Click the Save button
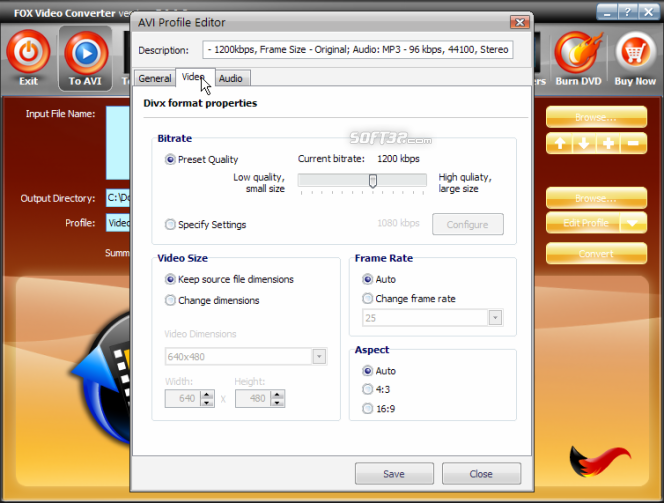Viewport: 664px width, 503px height. point(394,474)
